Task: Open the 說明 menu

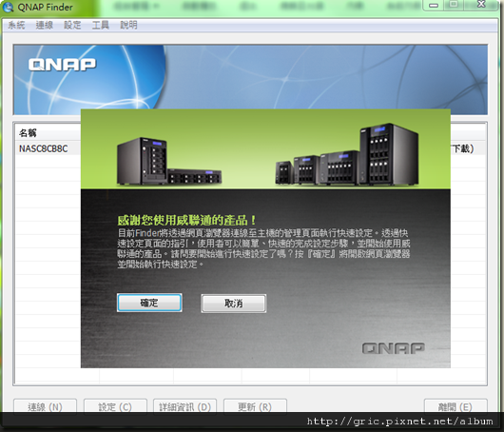Action: click(128, 25)
